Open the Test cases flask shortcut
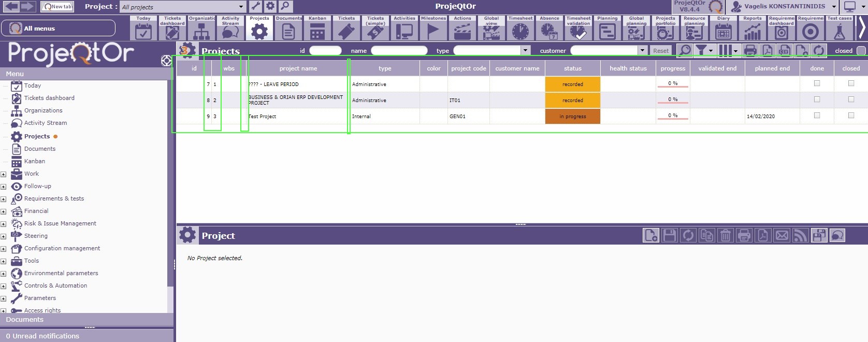The height and width of the screenshot is (342, 868). [840, 28]
